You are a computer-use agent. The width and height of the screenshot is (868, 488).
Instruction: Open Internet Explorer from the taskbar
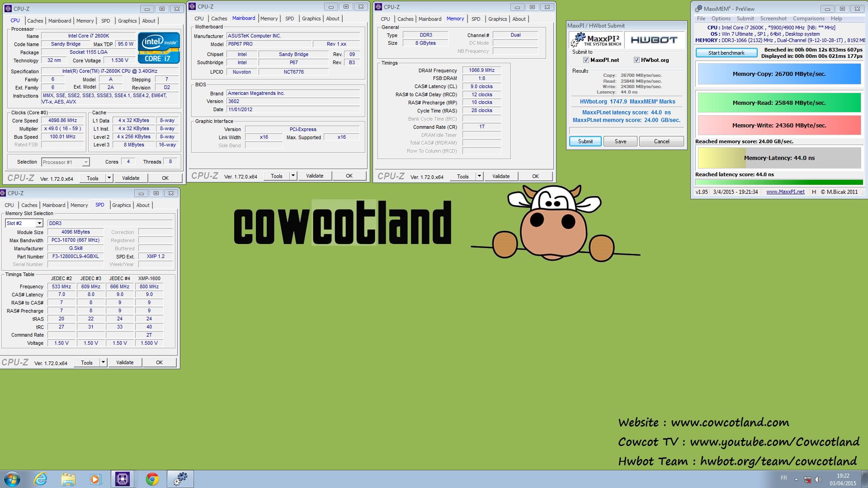[x=41, y=479]
